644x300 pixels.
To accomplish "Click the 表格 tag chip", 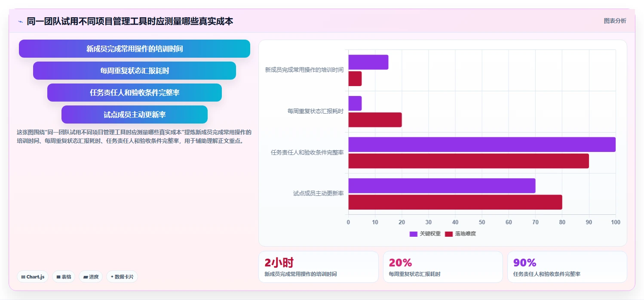I will 64,277.
